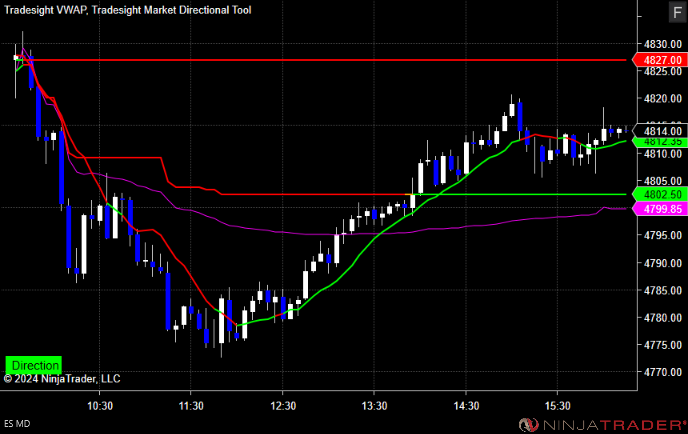Click the 13:30 time axis label
The image size is (688, 434).
pos(374,406)
